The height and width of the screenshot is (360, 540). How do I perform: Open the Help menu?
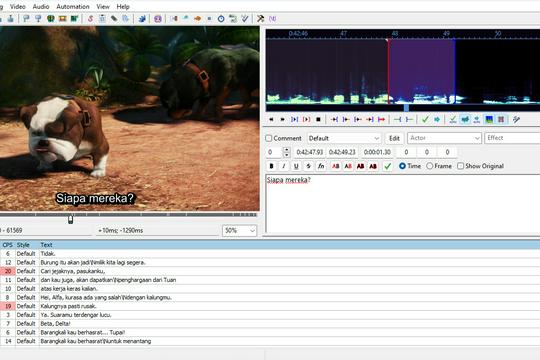[x=123, y=7]
